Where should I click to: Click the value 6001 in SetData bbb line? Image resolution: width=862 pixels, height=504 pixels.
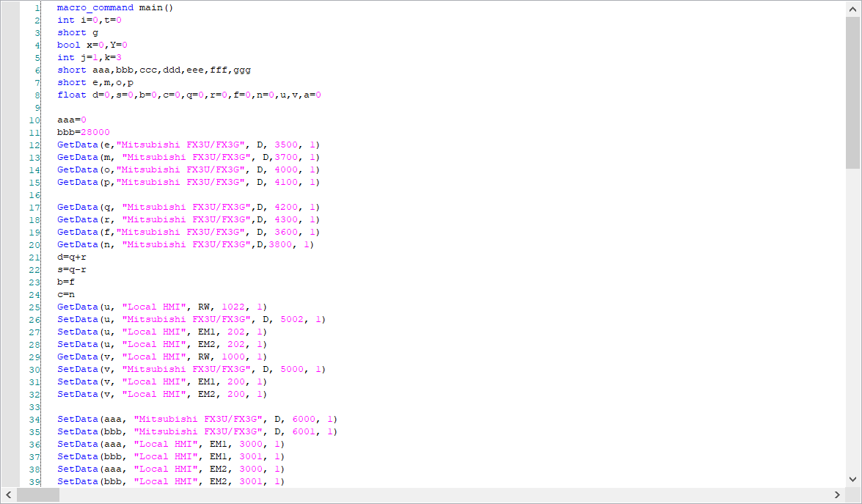tap(304, 432)
